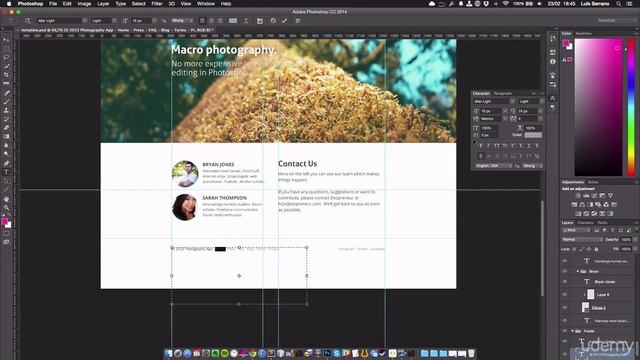Viewport: 640px width, 360px height.
Task: Click the text color swatch in options bar
Action: (233, 20)
